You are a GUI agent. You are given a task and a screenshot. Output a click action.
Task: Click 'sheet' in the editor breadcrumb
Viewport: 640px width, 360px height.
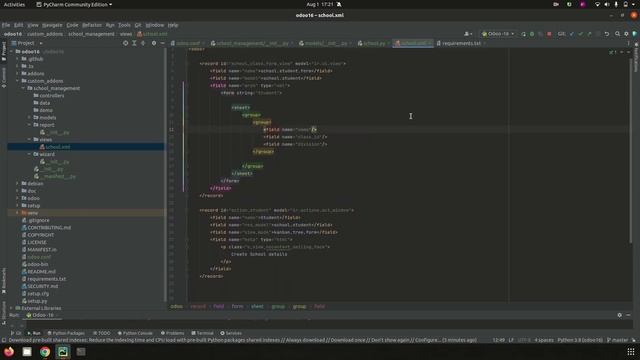click(x=257, y=306)
